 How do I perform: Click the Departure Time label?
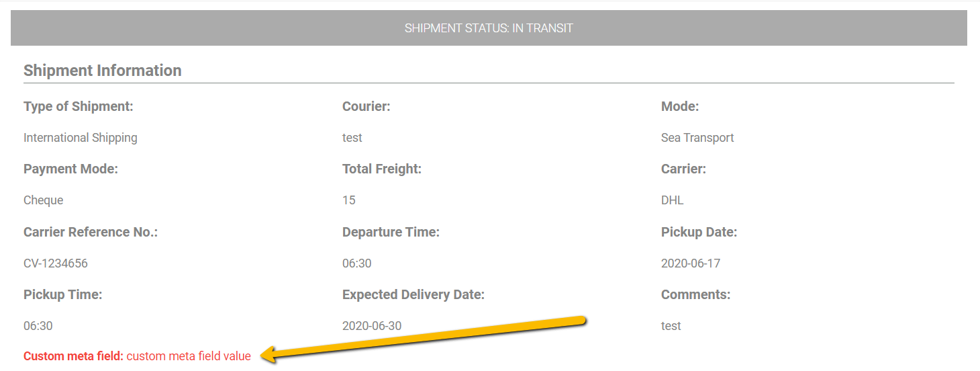click(391, 232)
